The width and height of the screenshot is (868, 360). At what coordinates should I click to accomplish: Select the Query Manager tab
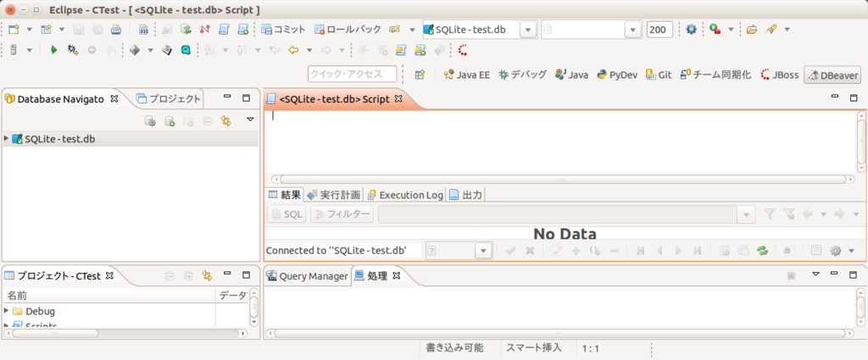tap(307, 276)
